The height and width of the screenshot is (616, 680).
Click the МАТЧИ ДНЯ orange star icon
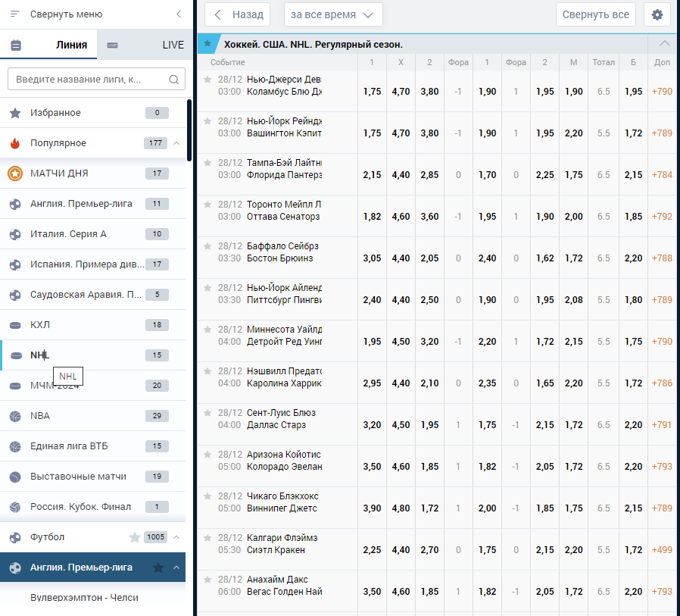(x=15, y=174)
